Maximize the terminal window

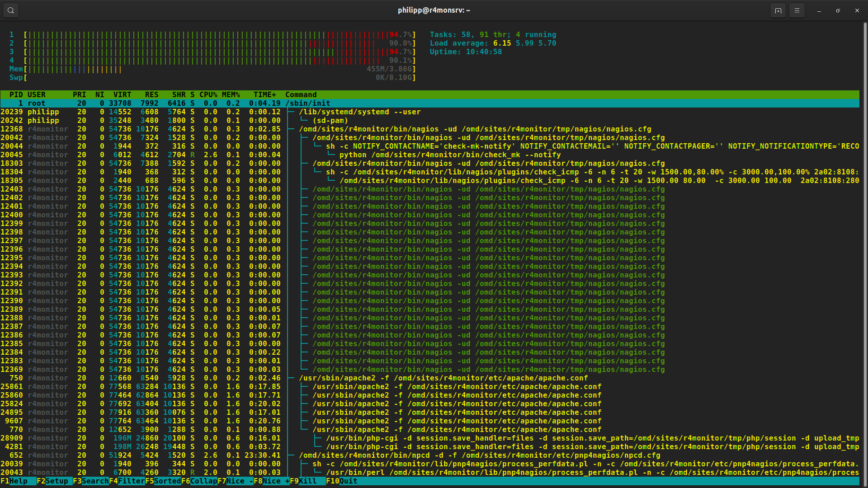pos(838,10)
